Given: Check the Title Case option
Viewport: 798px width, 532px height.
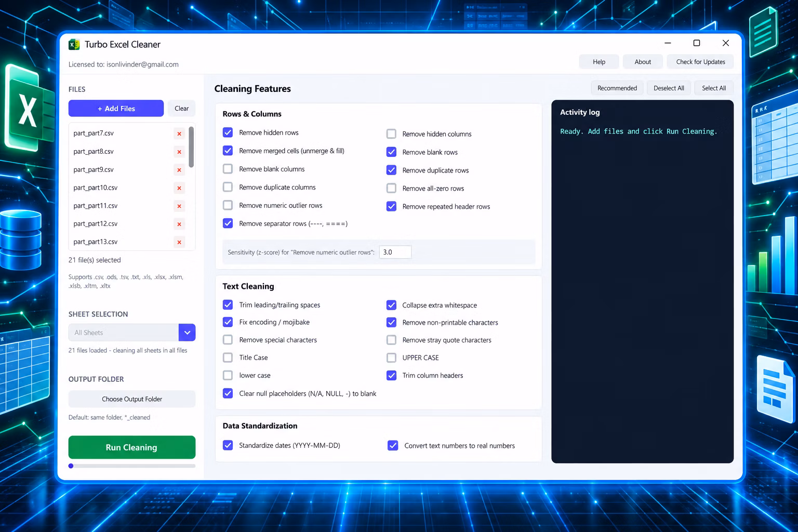Looking at the screenshot, I should click(228, 357).
